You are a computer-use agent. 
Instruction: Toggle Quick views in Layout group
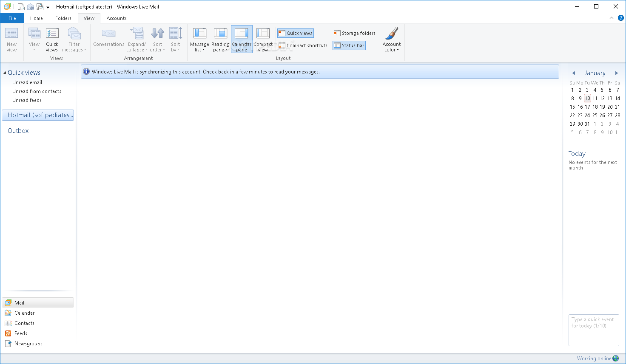point(296,33)
